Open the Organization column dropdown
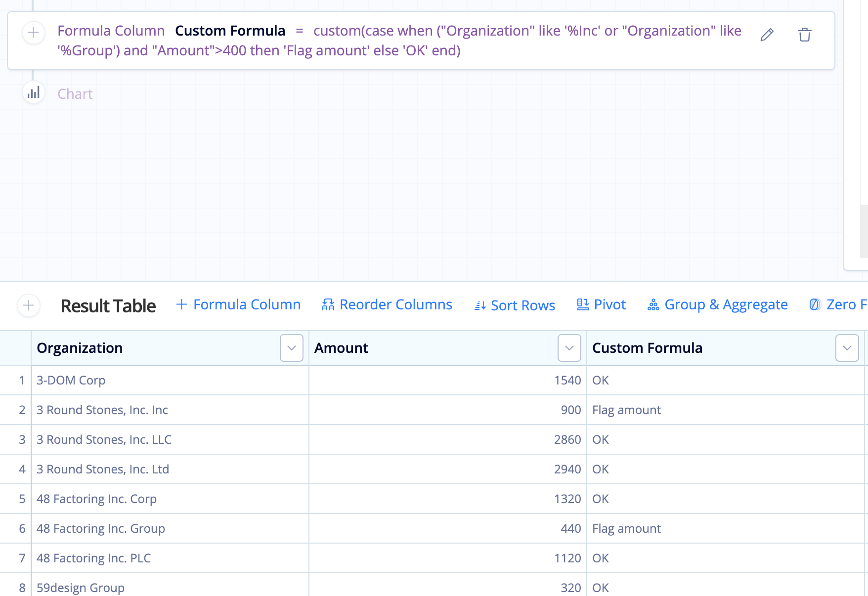Viewport: 868px width, 596px height. pyautogui.click(x=292, y=348)
